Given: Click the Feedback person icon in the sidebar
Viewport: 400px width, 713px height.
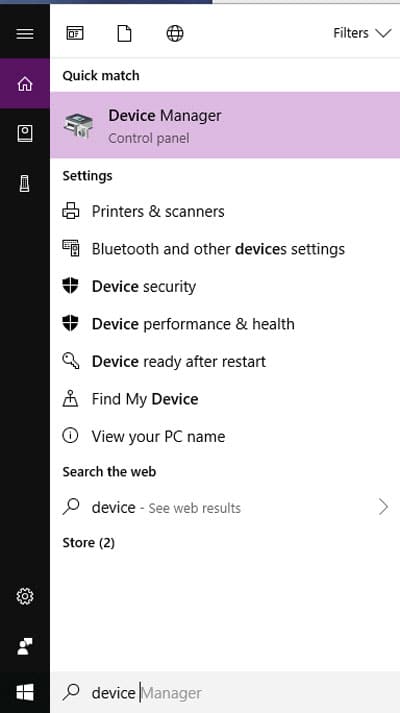Looking at the screenshot, I should pos(25,646).
